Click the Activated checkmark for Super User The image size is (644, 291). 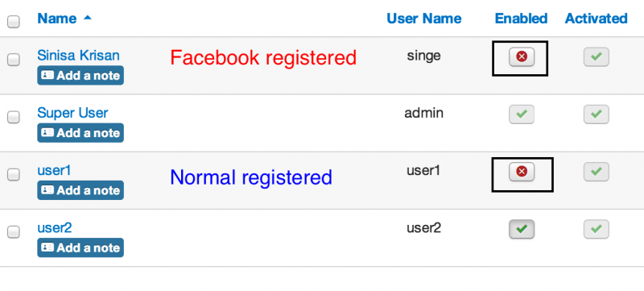pyautogui.click(x=596, y=114)
